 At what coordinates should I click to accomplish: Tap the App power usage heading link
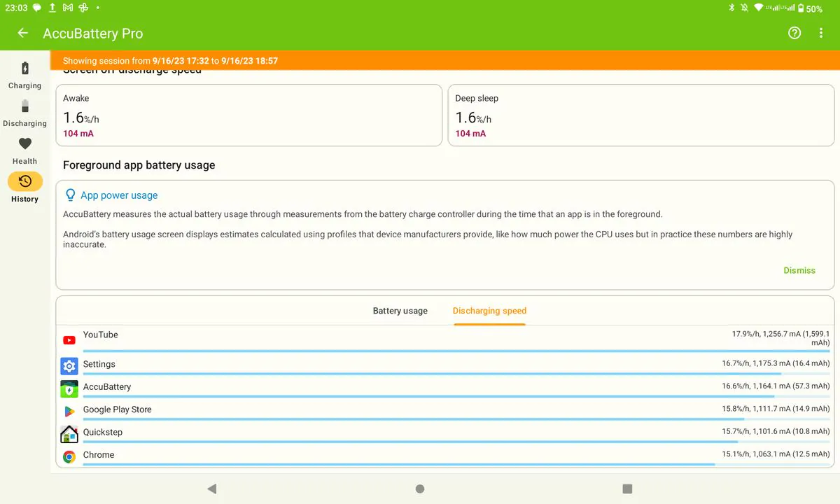(x=119, y=195)
